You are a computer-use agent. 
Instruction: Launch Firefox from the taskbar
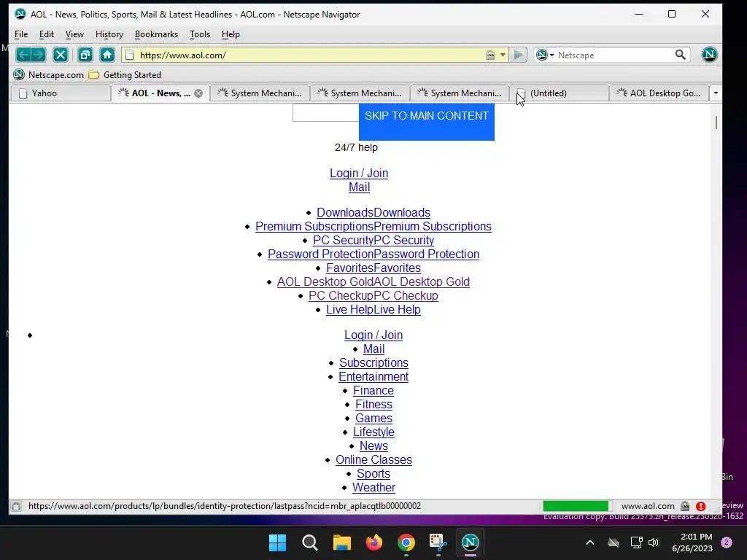click(x=374, y=542)
